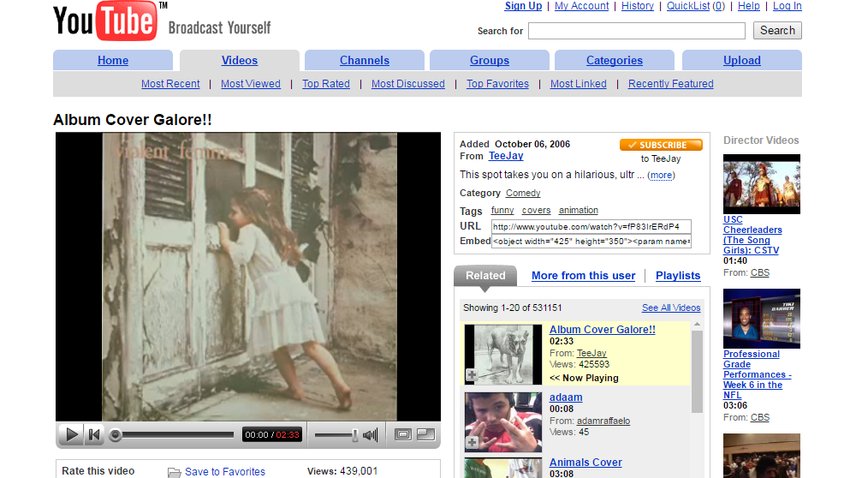Click the adaam video thumbnail
Screen dimensions: 850x478
503,422
